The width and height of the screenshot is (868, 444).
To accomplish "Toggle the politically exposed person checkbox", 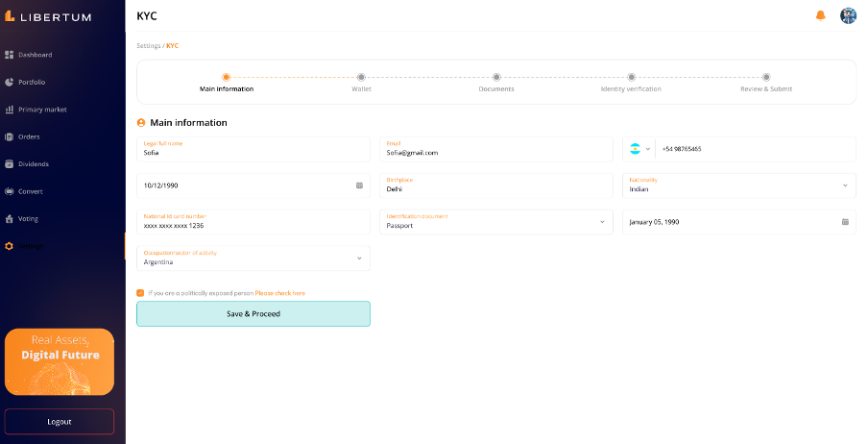I will click(x=140, y=293).
